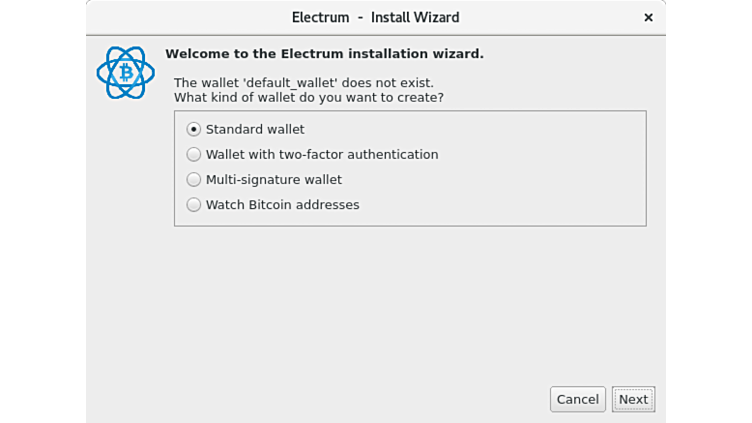Click the 'Standard wallet' label text

coord(255,129)
